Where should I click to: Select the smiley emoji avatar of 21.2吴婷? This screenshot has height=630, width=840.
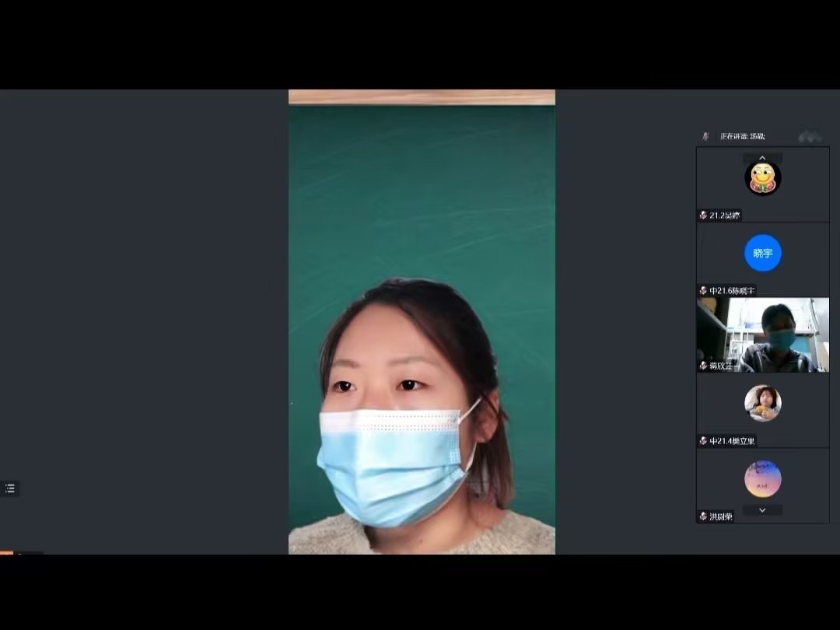point(762,178)
